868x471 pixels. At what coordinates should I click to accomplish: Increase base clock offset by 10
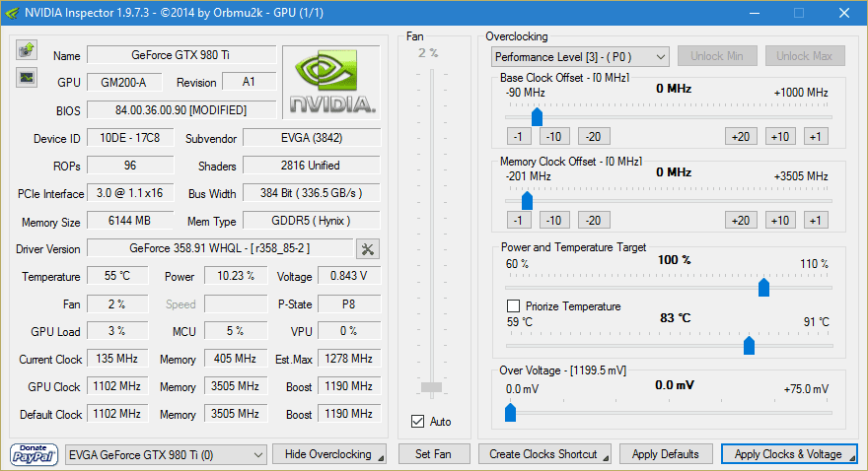(x=780, y=137)
